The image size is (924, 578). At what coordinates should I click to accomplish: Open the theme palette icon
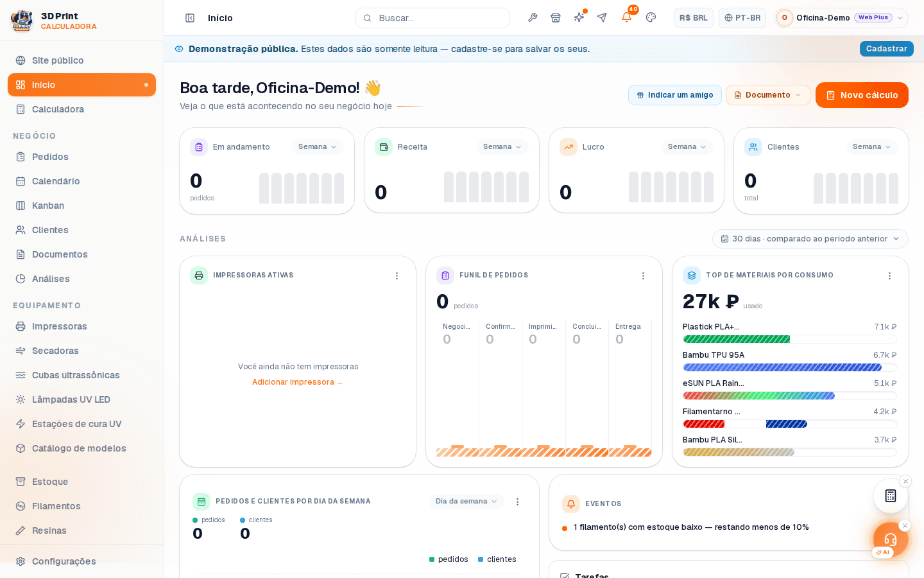651,18
